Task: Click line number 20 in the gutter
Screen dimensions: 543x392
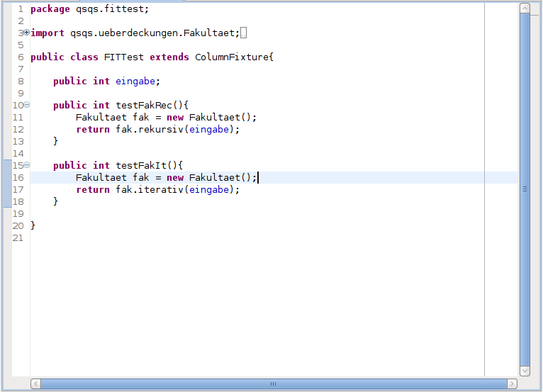Action: (18, 226)
